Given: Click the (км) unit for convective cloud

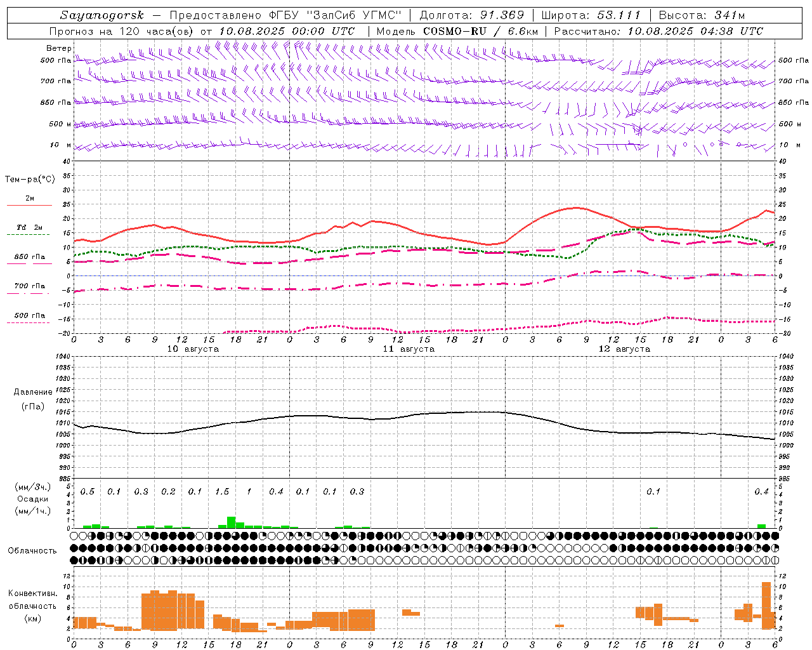Looking at the screenshot, I should pyautogui.click(x=33, y=618).
